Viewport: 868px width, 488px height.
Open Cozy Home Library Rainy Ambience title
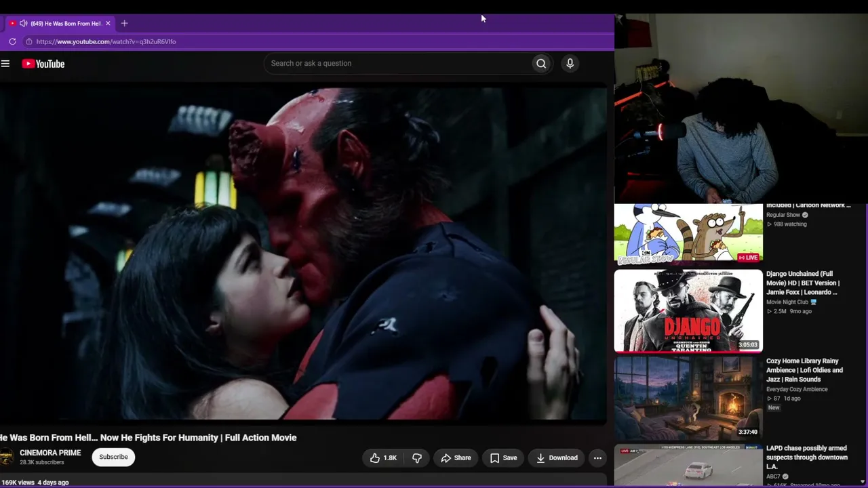pyautogui.click(x=804, y=370)
